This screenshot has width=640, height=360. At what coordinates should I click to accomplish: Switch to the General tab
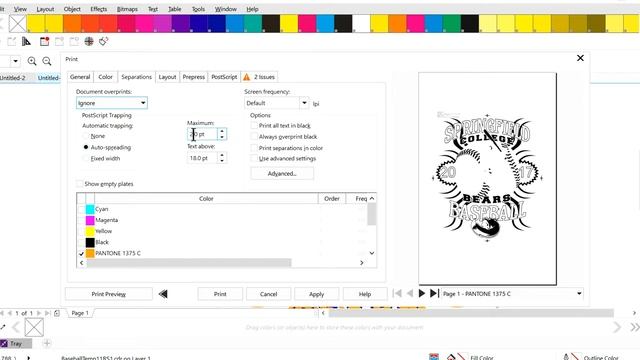pyautogui.click(x=80, y=77)
